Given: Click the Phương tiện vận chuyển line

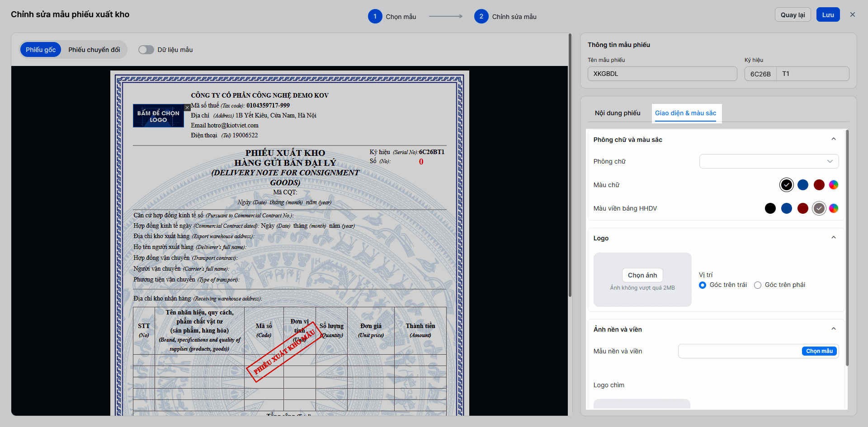Looking at the screenshot, I should coord(186,280).
